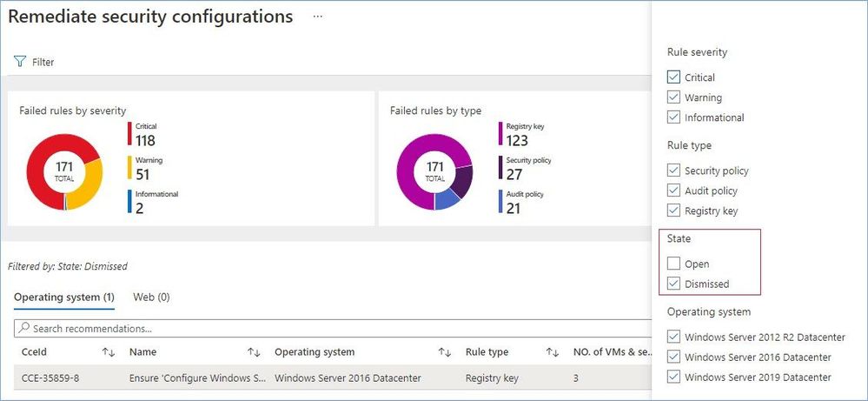Open the ellipsis more options menu
Viewport: 868px width, 401px height.
pos(318,17)
